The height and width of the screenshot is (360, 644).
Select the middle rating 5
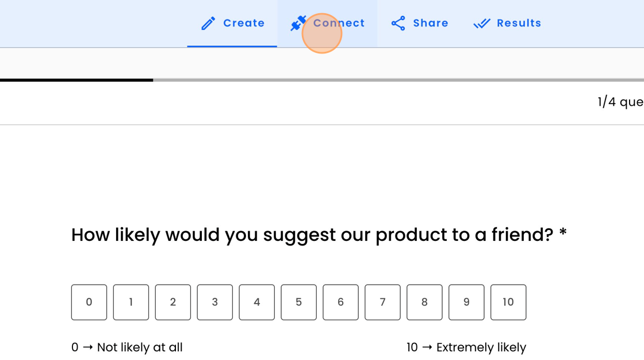click(299, 302)
